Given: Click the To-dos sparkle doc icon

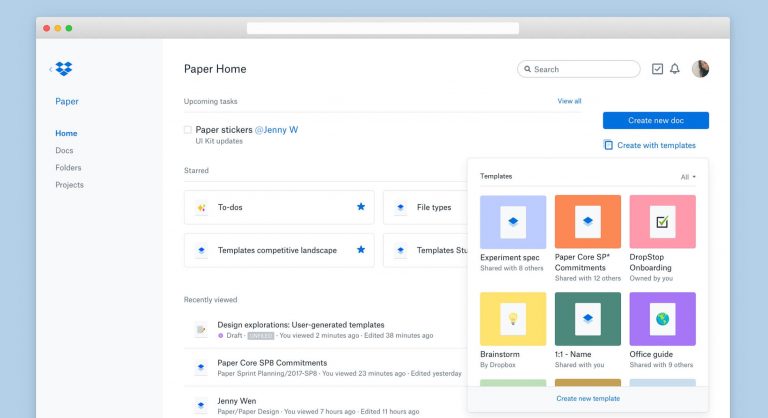Looking at the screenshot, I should [x=201, y=207].
